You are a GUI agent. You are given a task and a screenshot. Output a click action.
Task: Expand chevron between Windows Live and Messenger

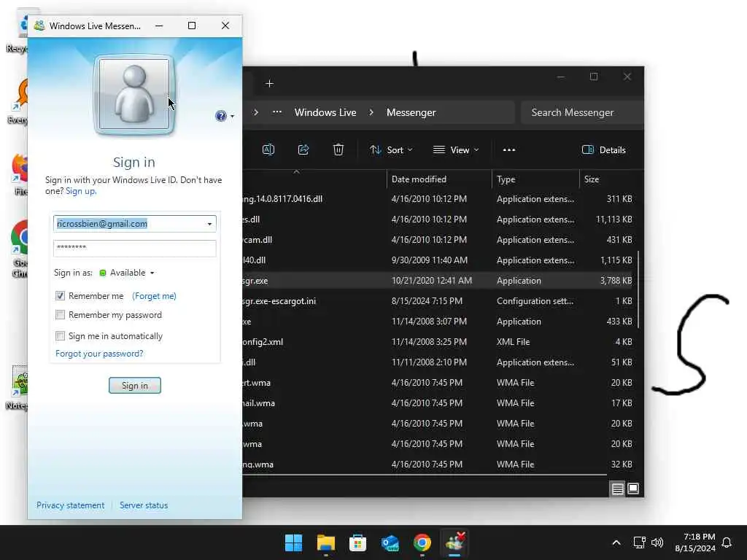pos(371,112)
